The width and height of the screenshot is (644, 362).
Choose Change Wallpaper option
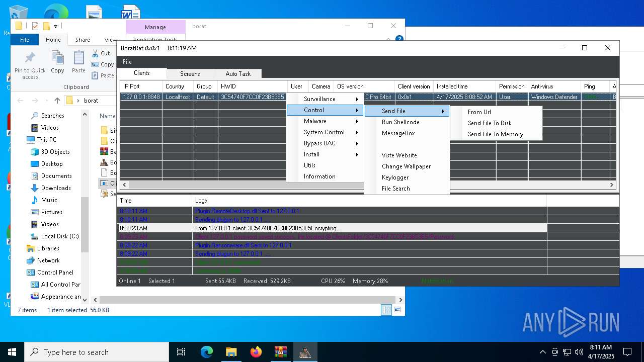coord(407,166)
